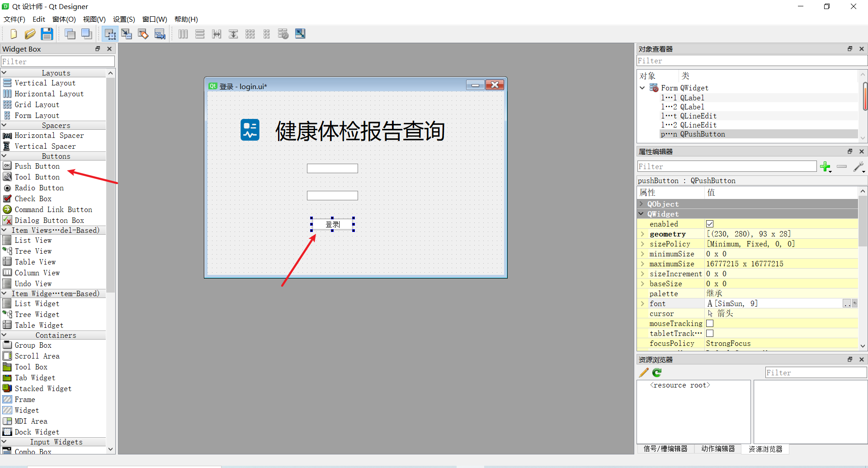Click the first line edit on the form
The height and width of the screenshot is (468, 868).
[332, 168]
